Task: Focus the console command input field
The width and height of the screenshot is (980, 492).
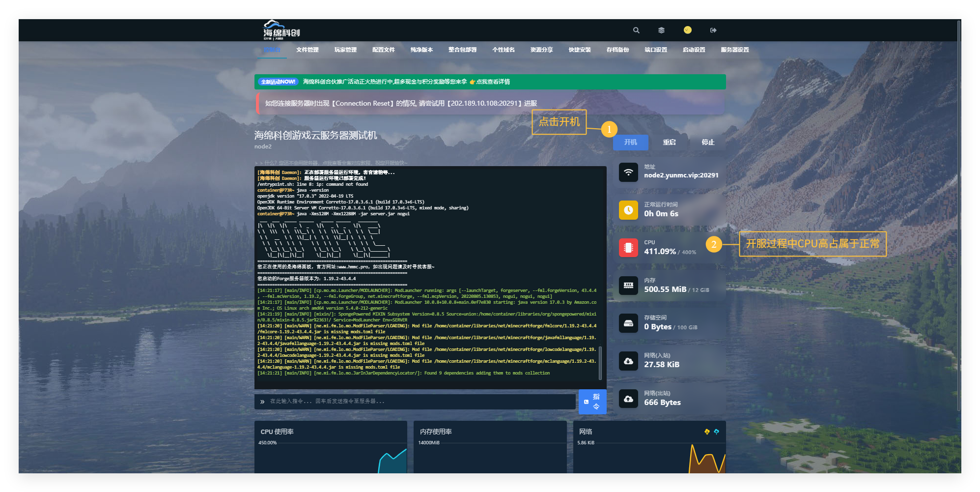Action: pyautogui.click(x=418, y=402)
